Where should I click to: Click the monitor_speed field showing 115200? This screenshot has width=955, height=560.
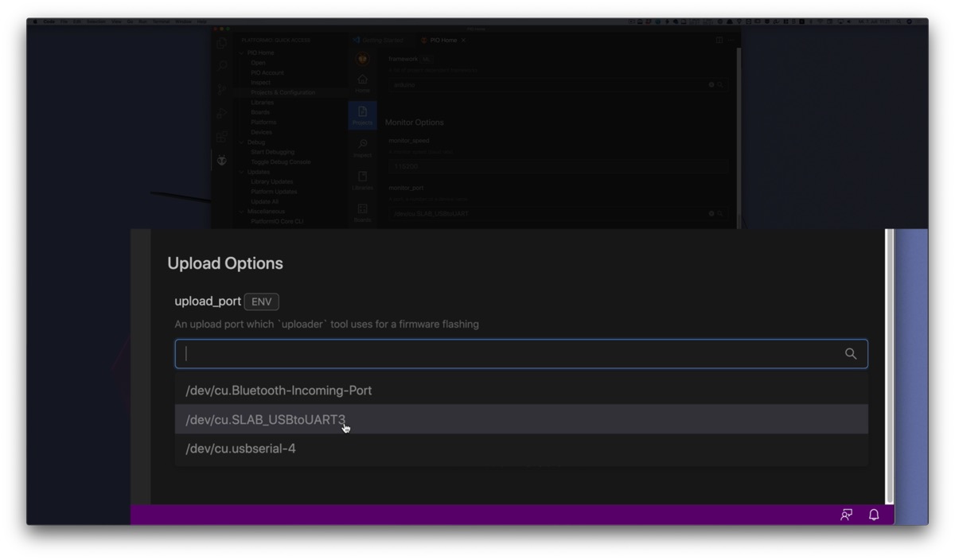(558, 166)
